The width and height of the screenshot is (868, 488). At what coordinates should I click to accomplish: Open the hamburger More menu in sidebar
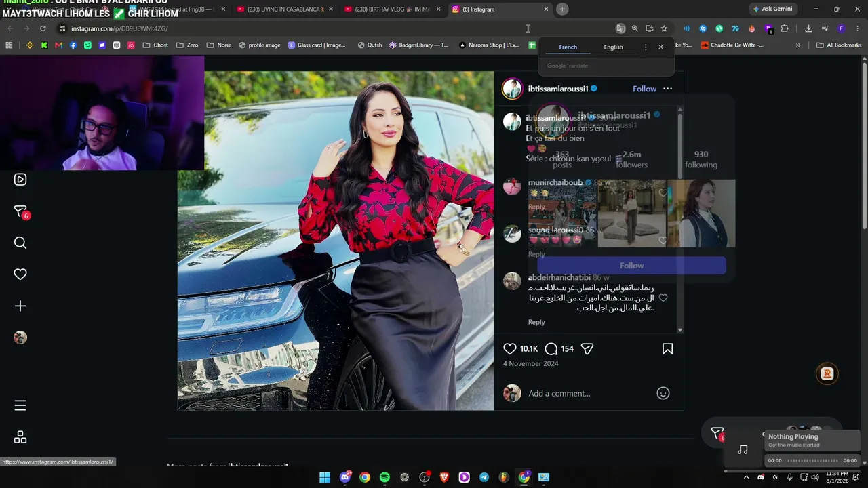pyautogui.click(x=20, y=405)
